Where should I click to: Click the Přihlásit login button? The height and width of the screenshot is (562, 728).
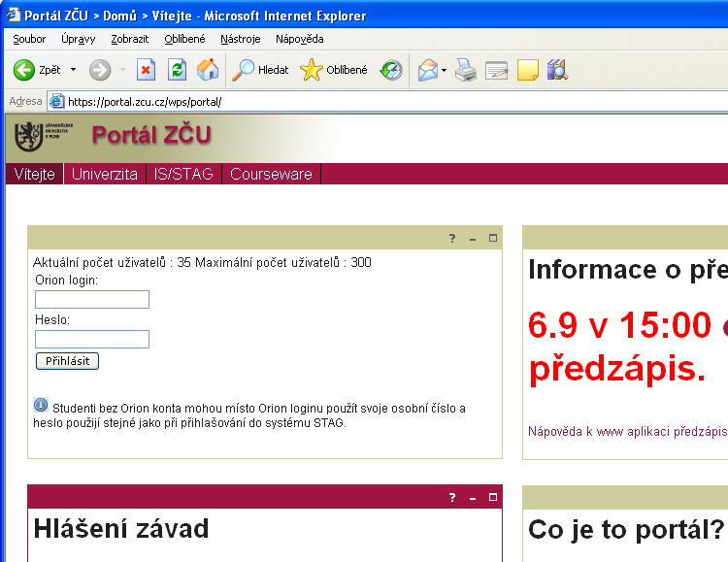pyautogui.click(x=67, y=361)
